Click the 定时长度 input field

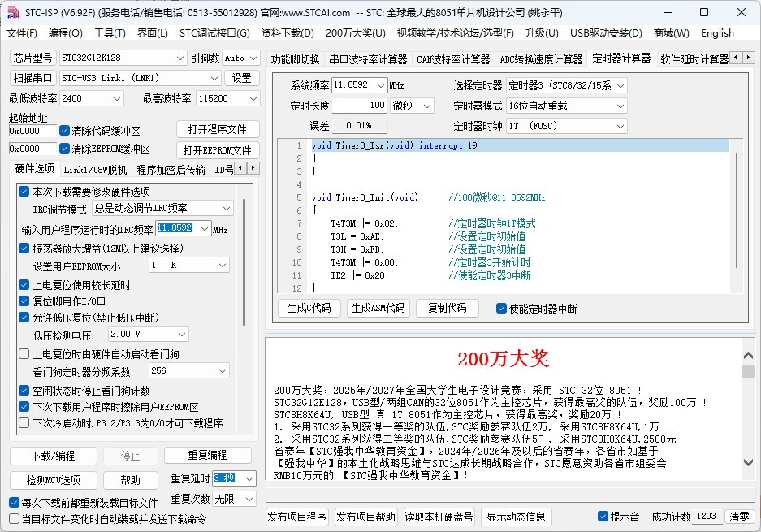coord(359,106)
